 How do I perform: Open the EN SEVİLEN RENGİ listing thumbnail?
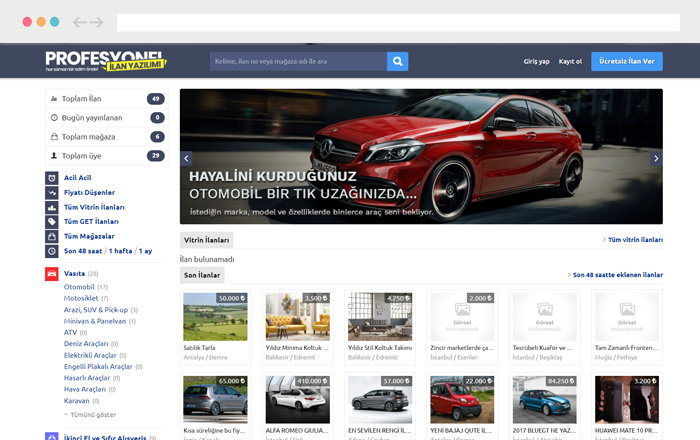point(380,399)
